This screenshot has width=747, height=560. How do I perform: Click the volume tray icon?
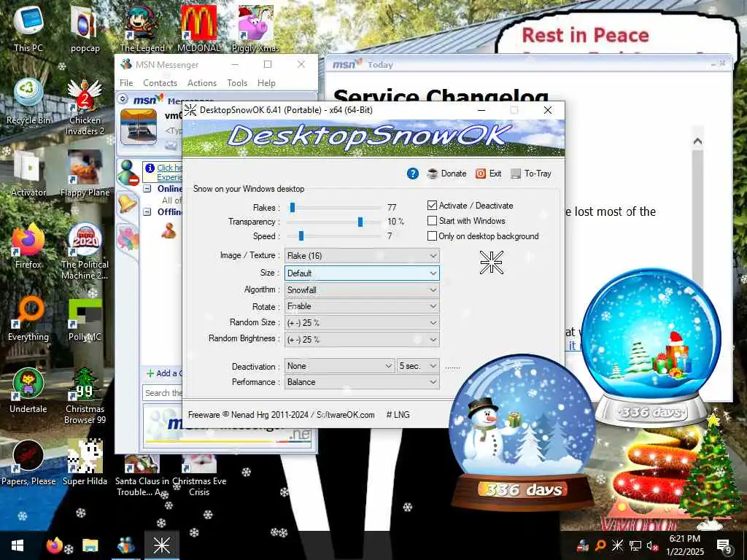pyautogui.click(x=651, y=545)
